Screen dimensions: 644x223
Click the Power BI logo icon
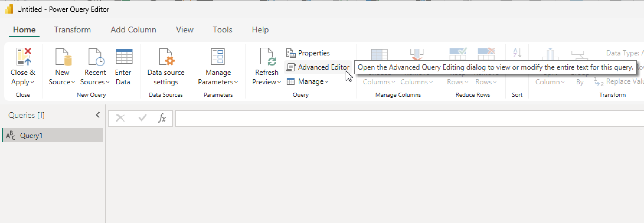pos(9,9)
